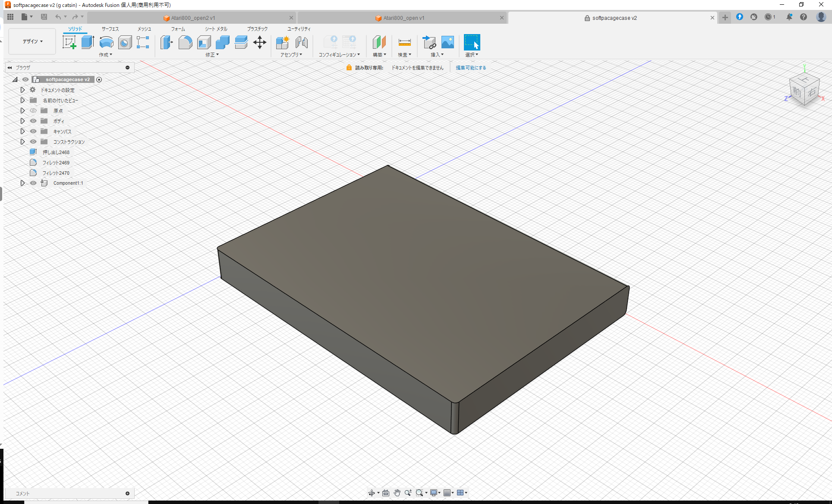Select the Create Sketch tool

(69, 42)
